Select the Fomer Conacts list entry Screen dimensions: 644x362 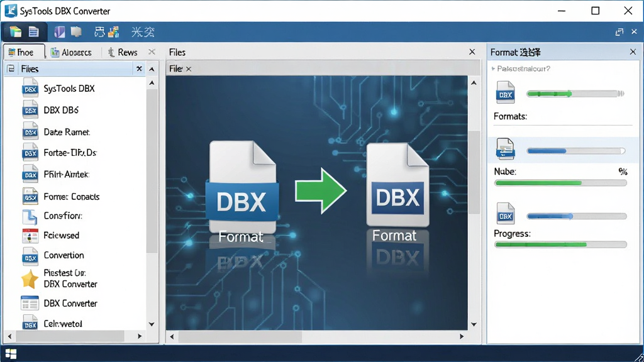72,197
